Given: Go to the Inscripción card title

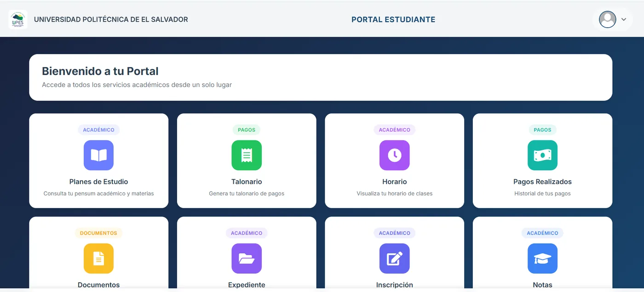Looking at the screenshot, I should [x=394, y=285].
